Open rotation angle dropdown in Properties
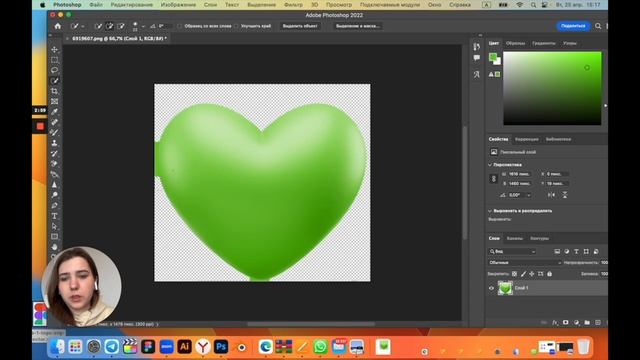640x360 pixels. (x=529, y=195)
